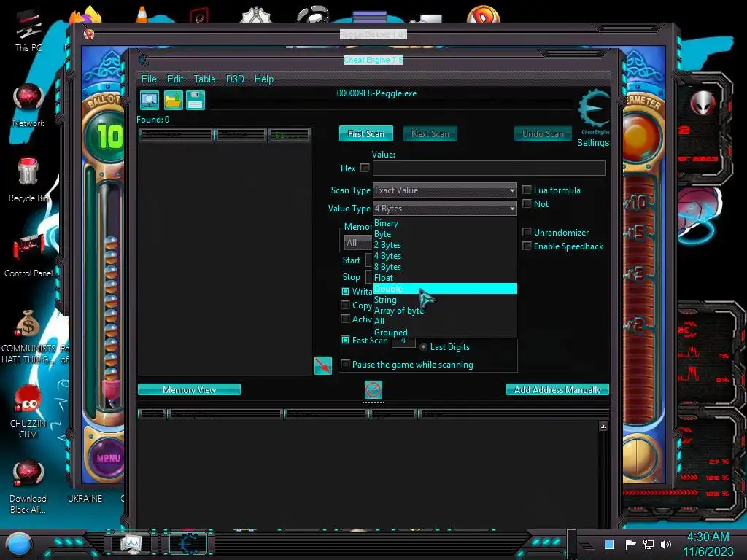Open the money bag COMMUNISTS HATE THIS desktop icon
747x560 pixels.
28,337
